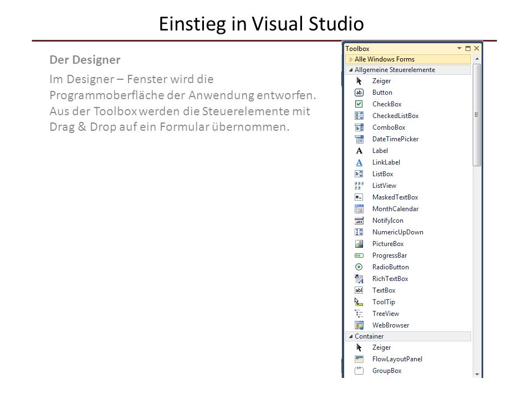The image size is (532, 399).
Task: Pick the ListBox control icon
Action: click(359, 174)
